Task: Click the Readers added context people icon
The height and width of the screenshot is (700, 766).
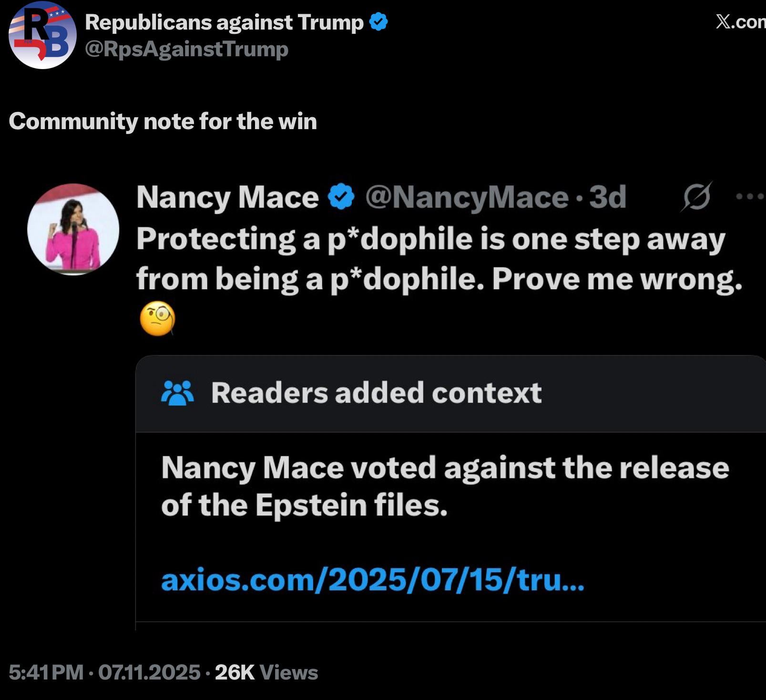Action: click(x=177, y=393)
